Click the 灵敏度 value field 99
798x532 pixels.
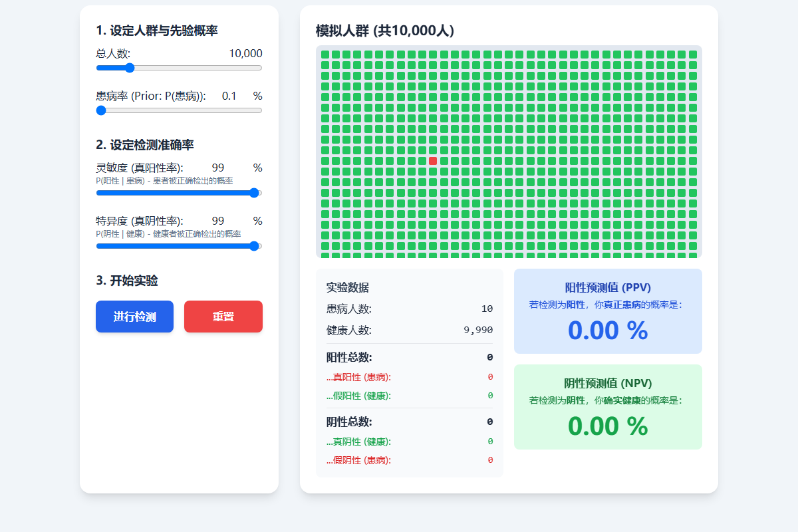tap(218, 168)
